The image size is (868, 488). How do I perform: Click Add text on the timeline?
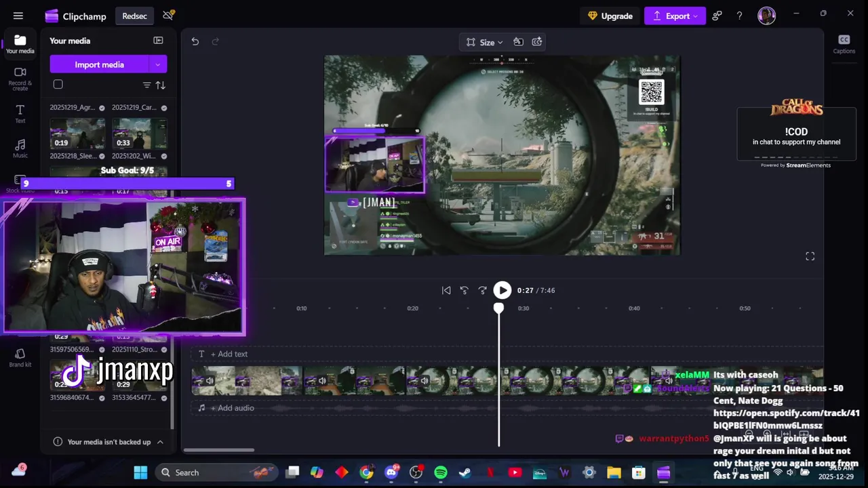229,354
